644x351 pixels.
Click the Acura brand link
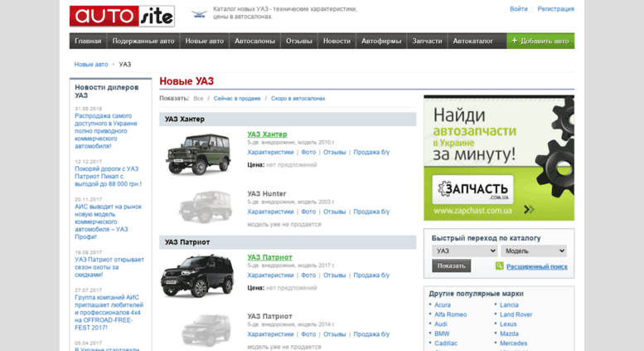[443, 305]
